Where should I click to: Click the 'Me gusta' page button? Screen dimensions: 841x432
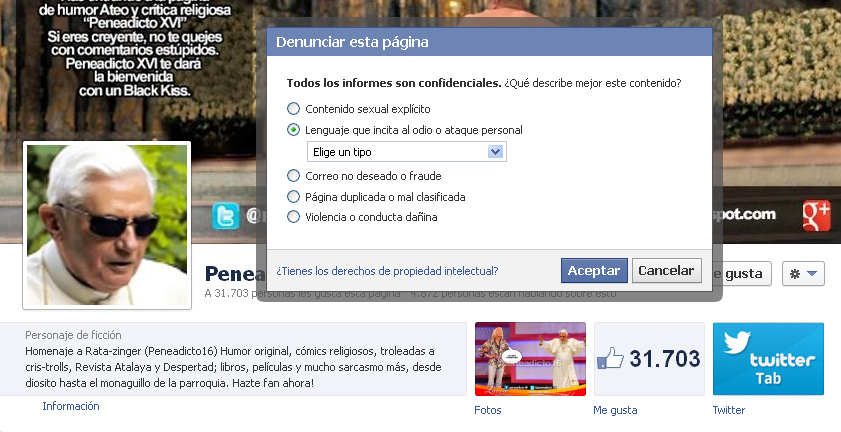(742, 274)
